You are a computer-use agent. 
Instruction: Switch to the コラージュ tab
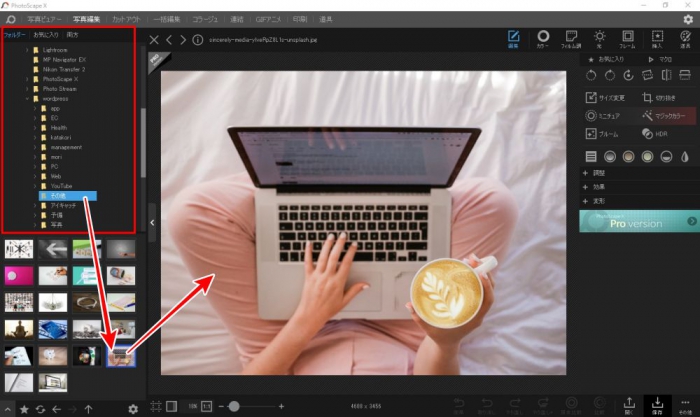(x=205, y=19)
